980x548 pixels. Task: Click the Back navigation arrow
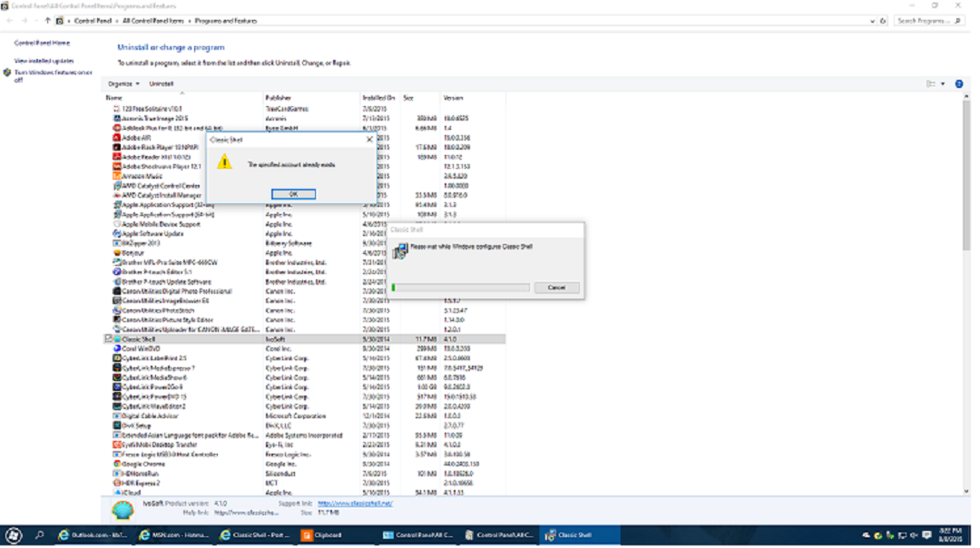(9, 21)
